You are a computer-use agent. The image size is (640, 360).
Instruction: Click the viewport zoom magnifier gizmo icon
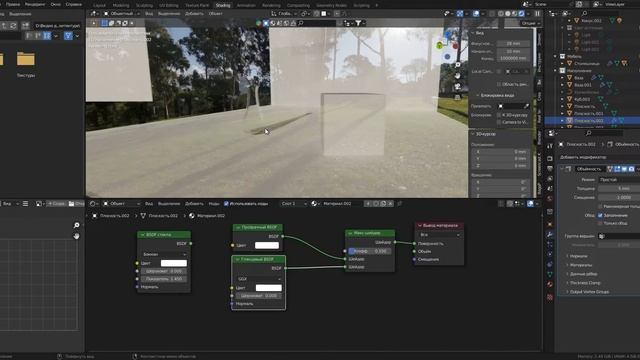pyautogui.click(x=458, y=65)
